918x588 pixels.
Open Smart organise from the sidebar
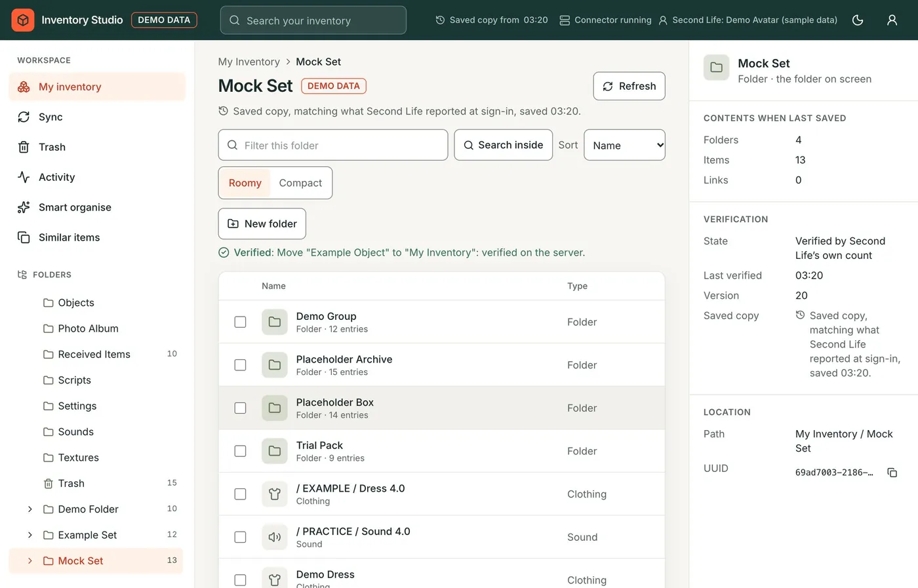coord(97,207)
